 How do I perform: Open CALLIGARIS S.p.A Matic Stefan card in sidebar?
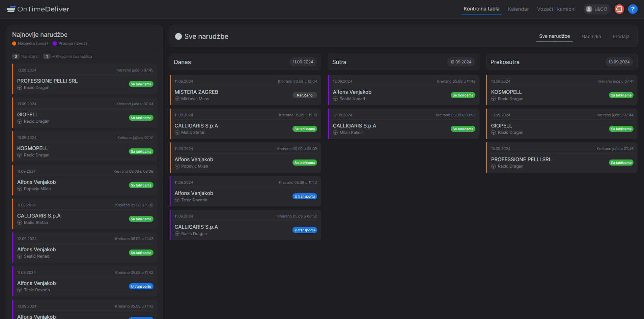click(x=85, y=214)
